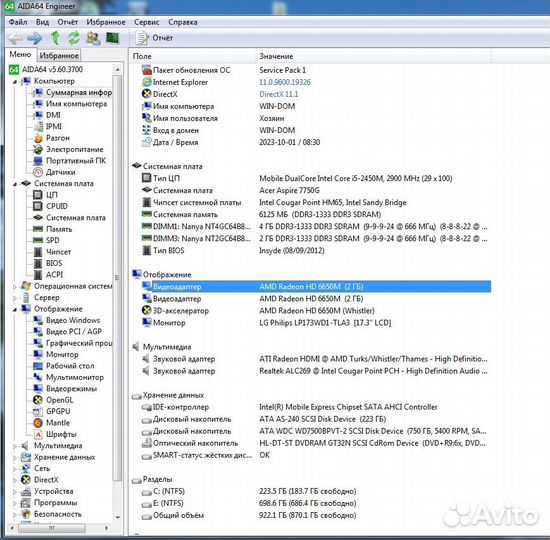Click the Разгон flame icon

click(x=38, y=138)
